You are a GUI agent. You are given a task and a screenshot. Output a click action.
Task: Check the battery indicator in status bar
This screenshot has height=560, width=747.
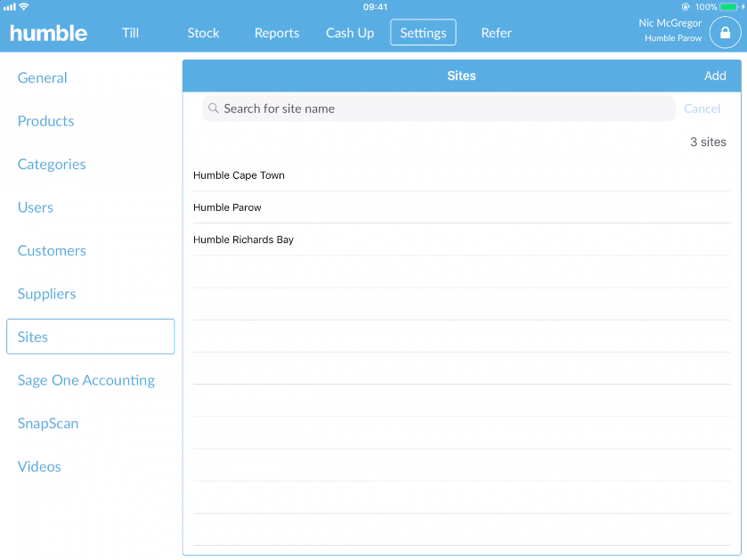[x=728, y=7]
